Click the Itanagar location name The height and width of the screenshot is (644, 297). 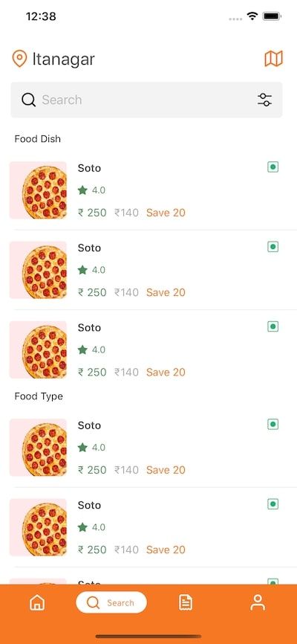point(64,59)
